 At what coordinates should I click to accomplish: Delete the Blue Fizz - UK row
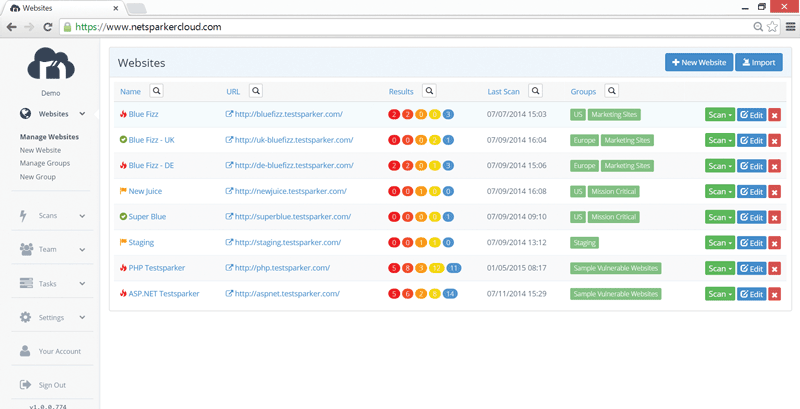point(774,140)
